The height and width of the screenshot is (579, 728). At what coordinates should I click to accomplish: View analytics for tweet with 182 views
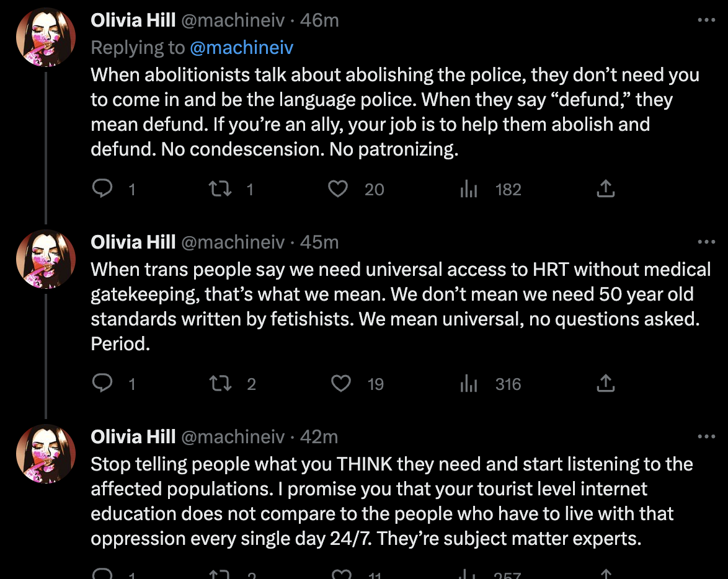[x=469, y=189]
